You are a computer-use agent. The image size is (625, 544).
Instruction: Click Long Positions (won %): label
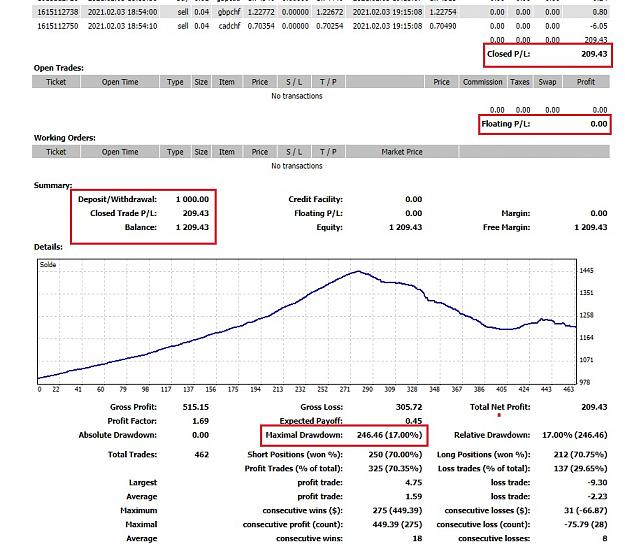[483, 454]
